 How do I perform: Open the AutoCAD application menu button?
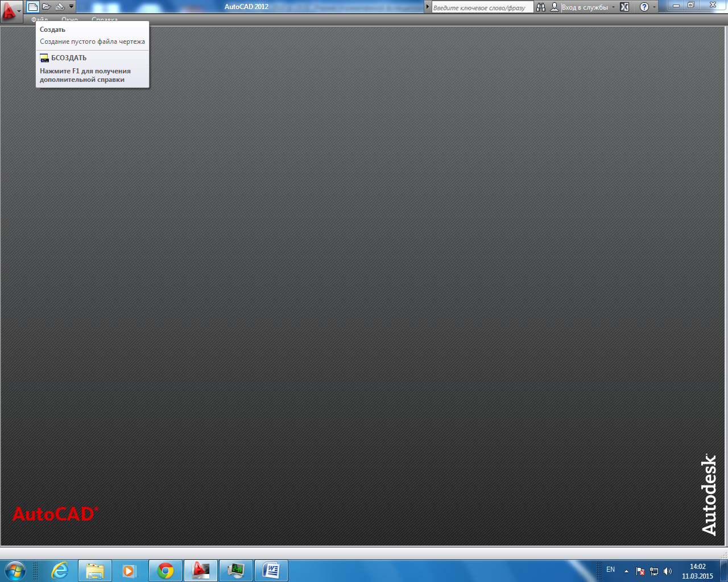11,11
